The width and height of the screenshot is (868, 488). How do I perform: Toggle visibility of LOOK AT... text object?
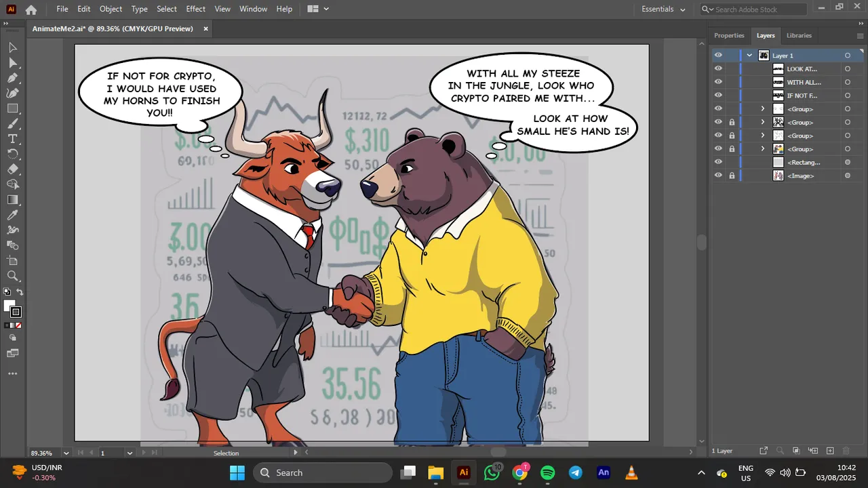(718, 68)
